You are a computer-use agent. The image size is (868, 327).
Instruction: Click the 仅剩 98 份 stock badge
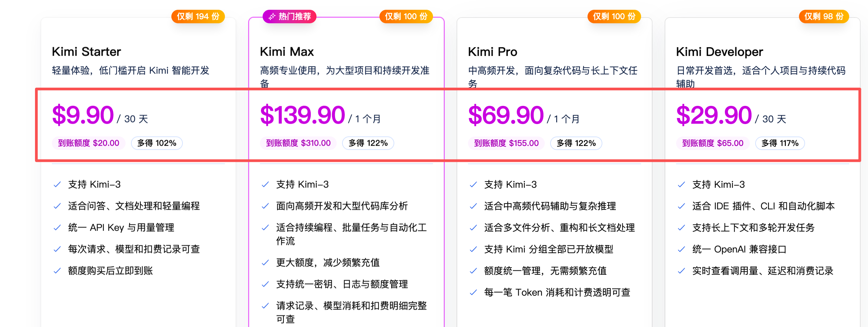[x=824, y=16]
